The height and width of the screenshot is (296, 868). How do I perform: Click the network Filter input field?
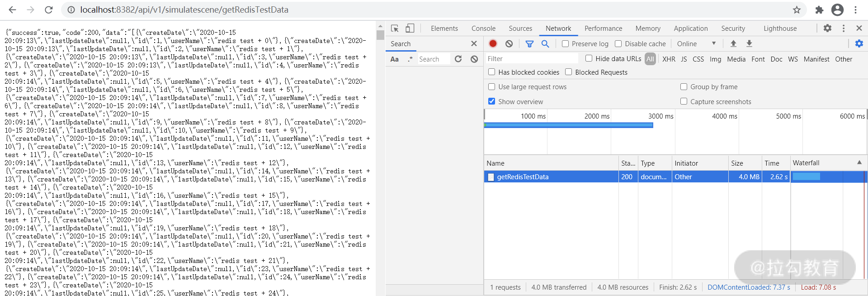point(531,59)
